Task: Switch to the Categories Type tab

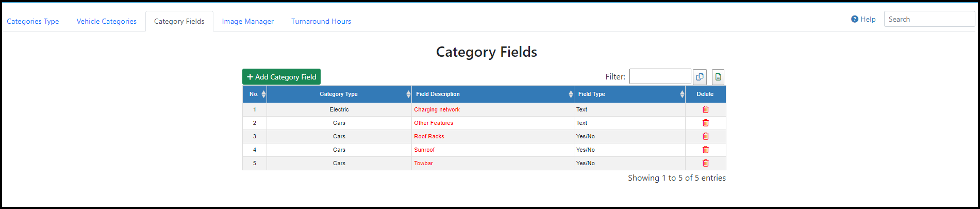Action: pos(33,21)
